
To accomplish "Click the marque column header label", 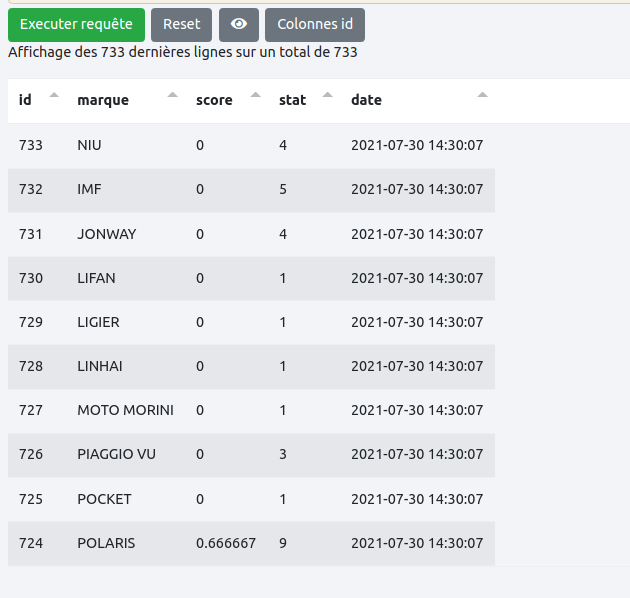I will pos(103,100).
